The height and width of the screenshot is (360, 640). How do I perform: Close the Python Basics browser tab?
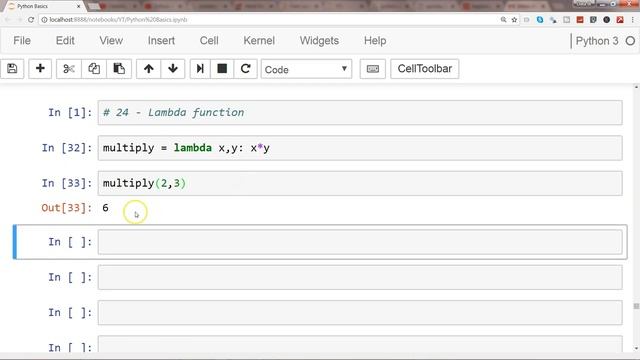pos(78,6)
